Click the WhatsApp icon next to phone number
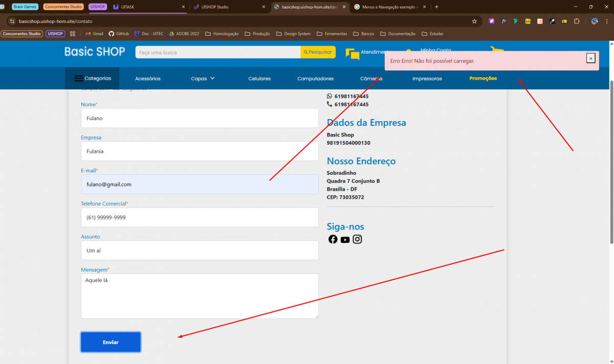 click(x=330, y=96)
